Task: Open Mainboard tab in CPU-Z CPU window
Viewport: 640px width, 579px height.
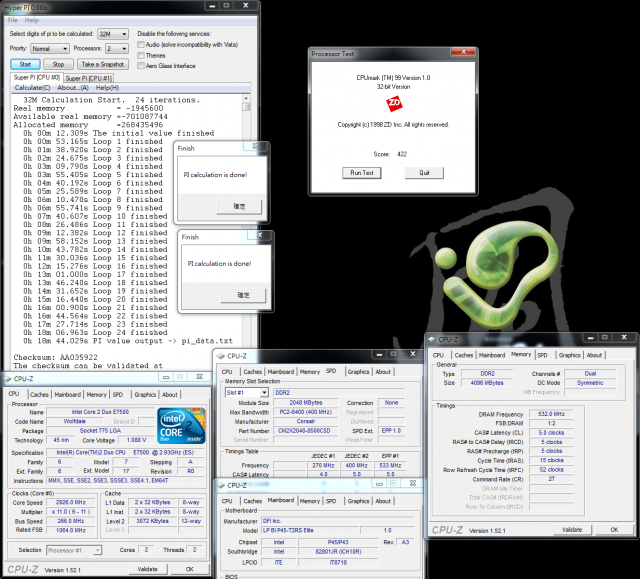Action: [x=67, y=395]
